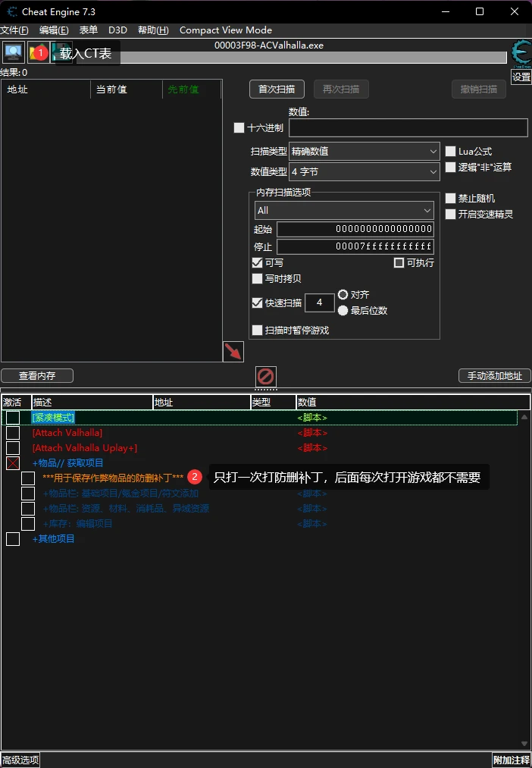Screen dimensions: 532x768
Task: Click the 数值 column header in table
Action: click(413, 403)
